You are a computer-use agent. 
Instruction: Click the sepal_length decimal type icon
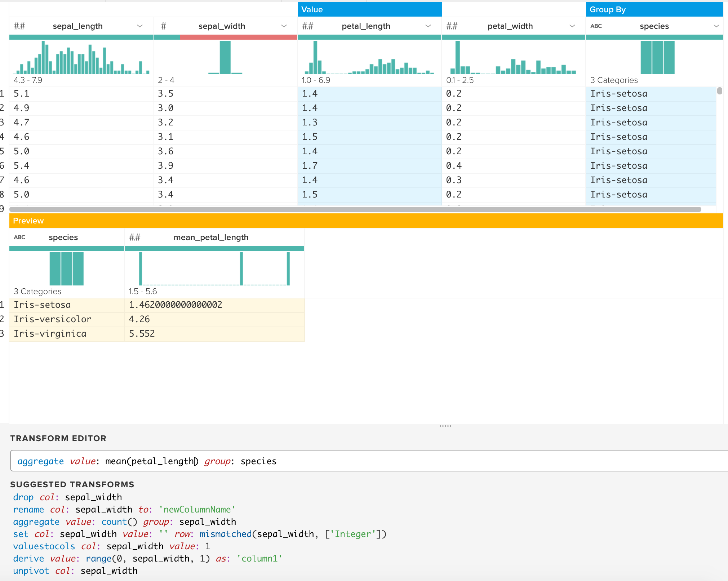tap(19, 26)
